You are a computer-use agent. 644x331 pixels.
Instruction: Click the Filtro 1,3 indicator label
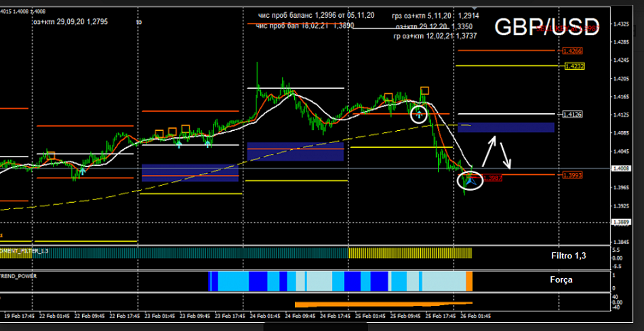[568, 254]
